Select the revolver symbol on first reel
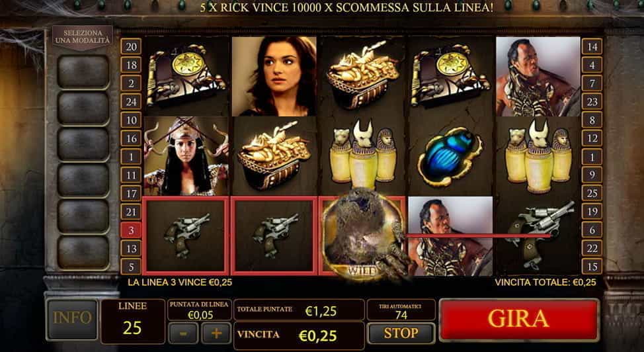 click(x=186, y=236)
